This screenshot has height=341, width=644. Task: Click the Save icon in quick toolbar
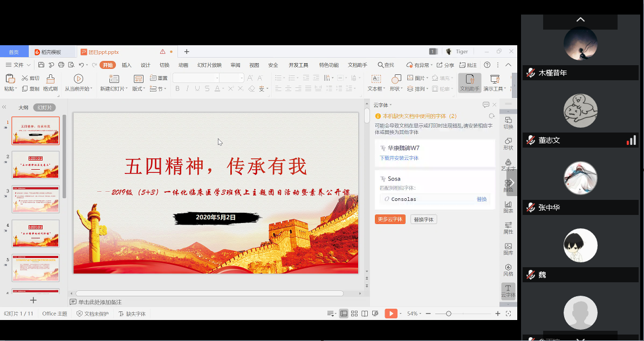tap(41, 65)
